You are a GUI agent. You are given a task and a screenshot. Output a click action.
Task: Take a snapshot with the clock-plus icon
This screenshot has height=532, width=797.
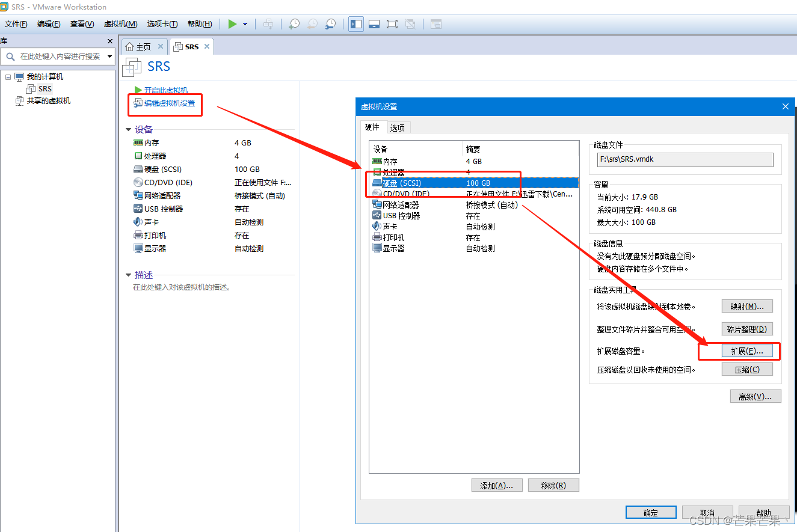click(x=294, y=24)
